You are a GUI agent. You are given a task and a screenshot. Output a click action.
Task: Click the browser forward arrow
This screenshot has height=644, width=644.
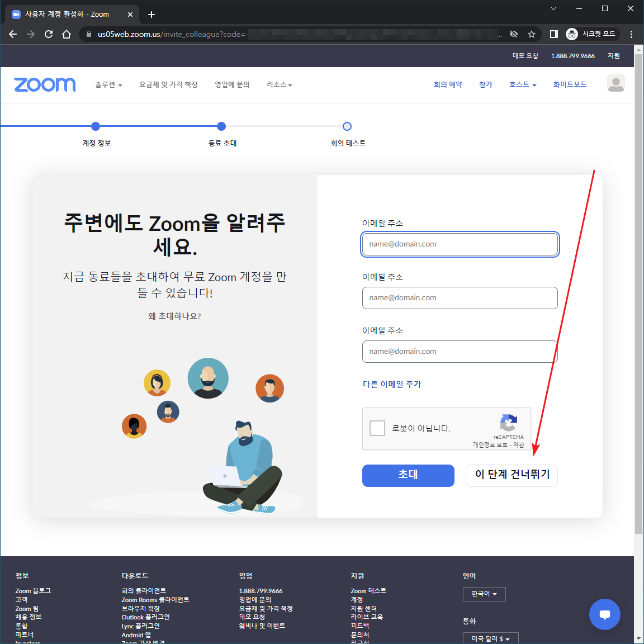[x=31, y=34]
